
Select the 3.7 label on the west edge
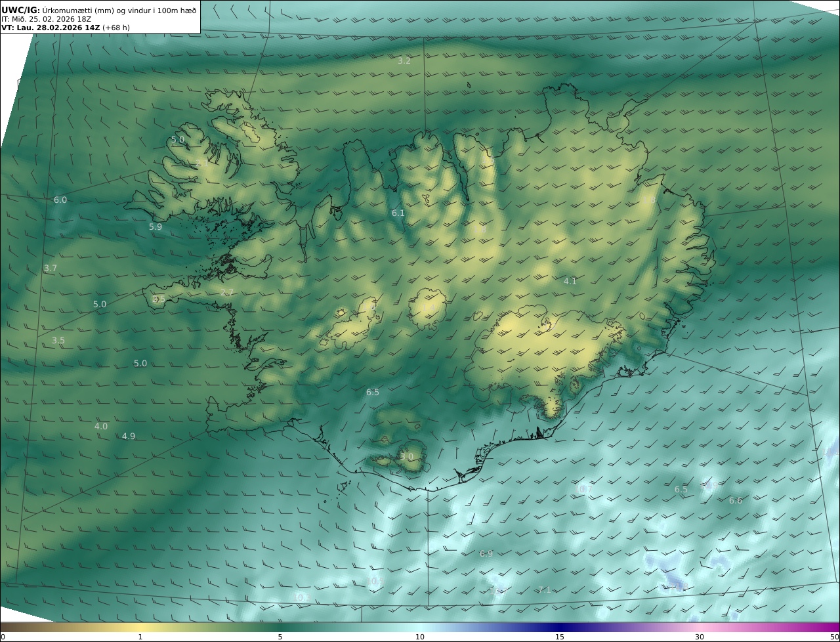[51, 268]
